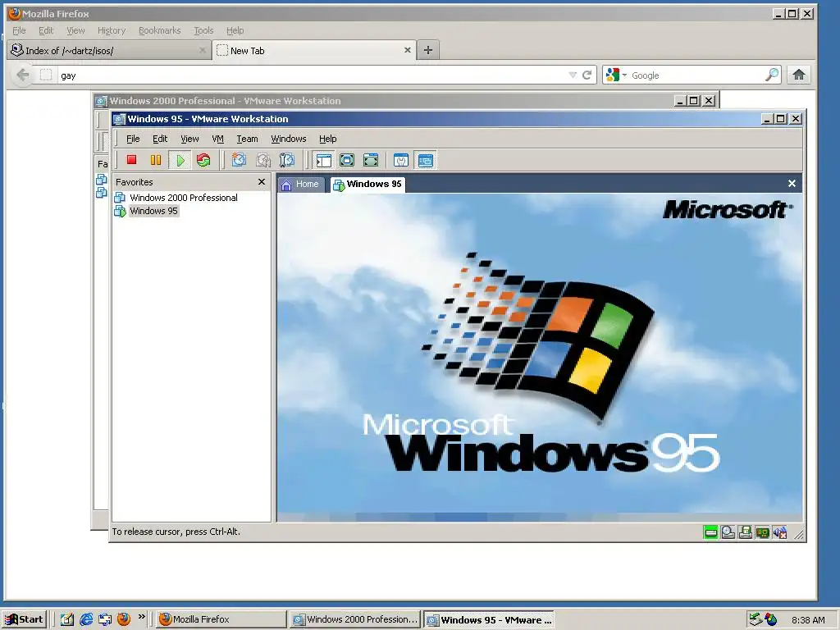Open the Windows Start menu
Viewport: 840px width, 630px height.
pos(25,620)
